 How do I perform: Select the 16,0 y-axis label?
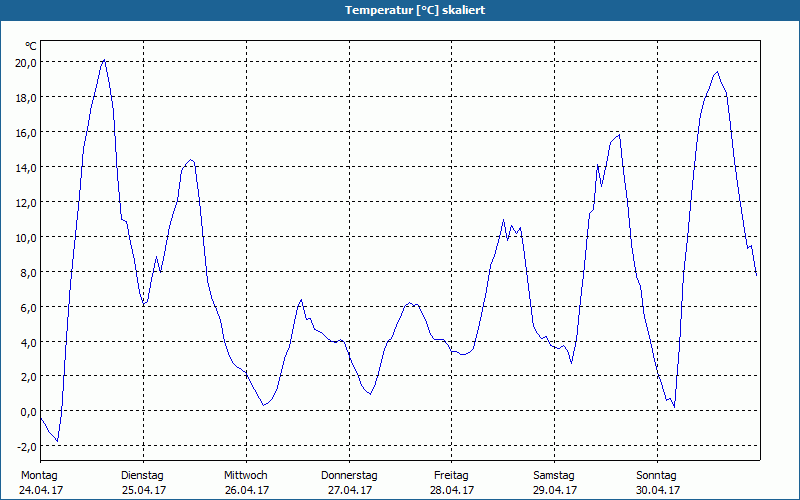26,133
